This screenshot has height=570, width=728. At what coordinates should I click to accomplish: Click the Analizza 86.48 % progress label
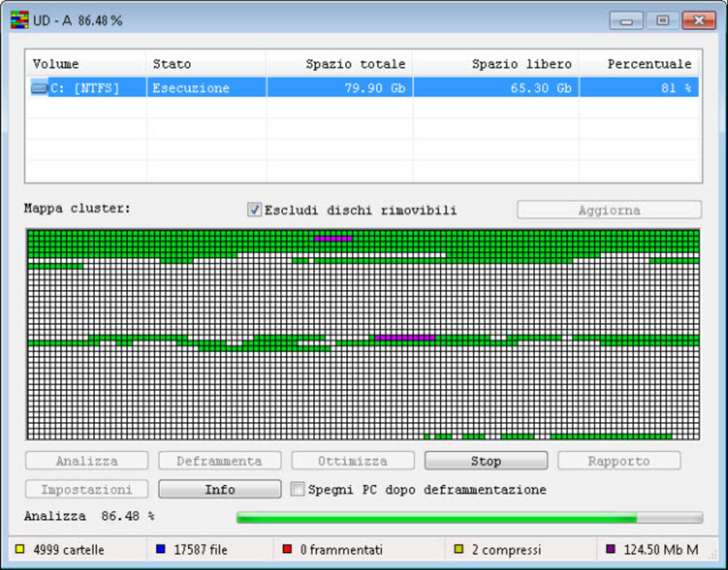pyautogui.click(x=89, y=516)
